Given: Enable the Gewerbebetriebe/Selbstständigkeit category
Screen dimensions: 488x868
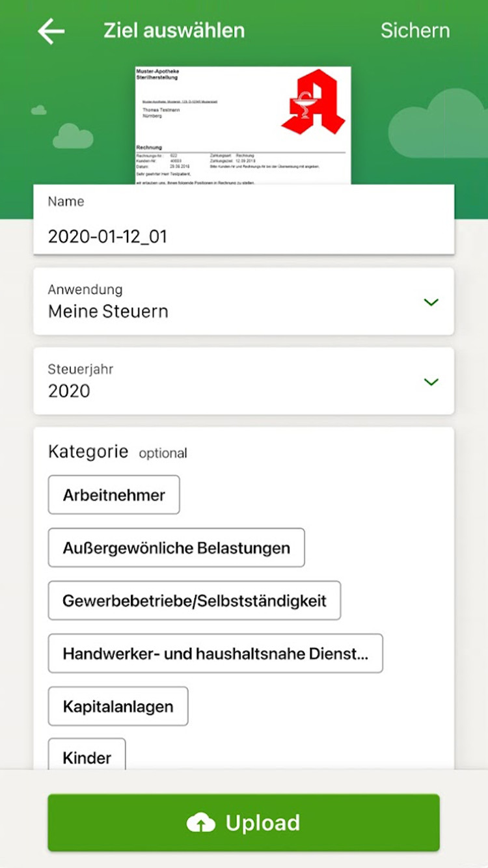Looking at the screenshot, I should click(194, 601).
